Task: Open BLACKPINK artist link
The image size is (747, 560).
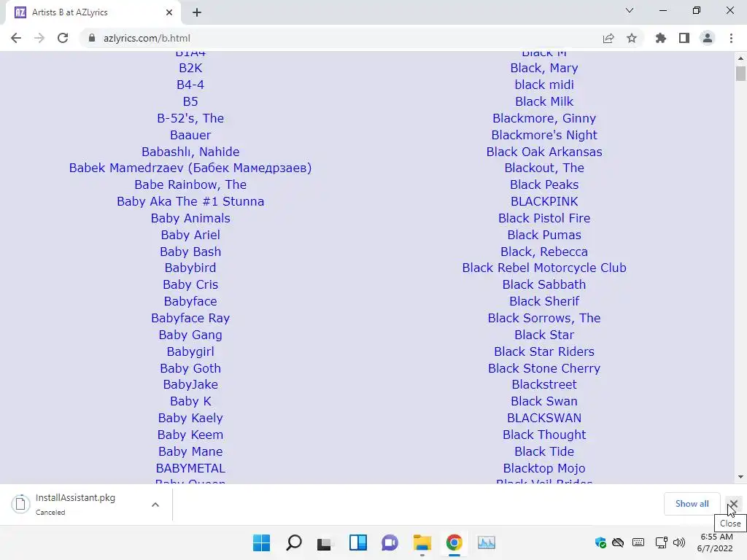Action: (544, 201)
